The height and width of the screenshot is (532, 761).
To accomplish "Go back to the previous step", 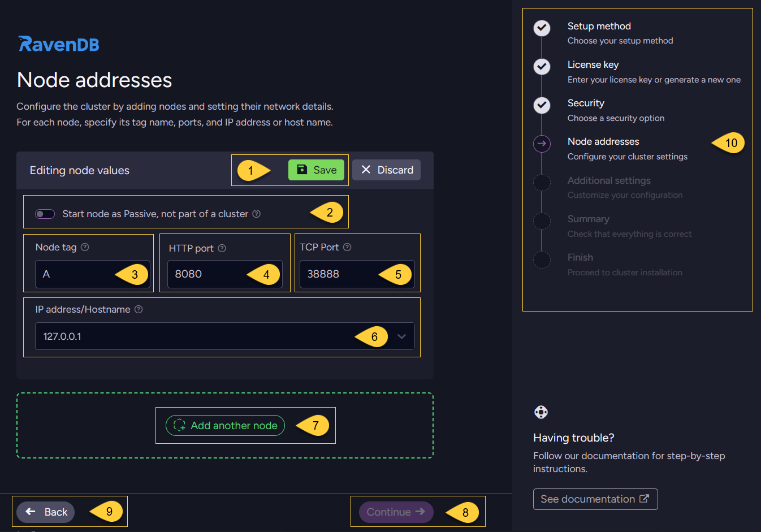I will [x=46, y=512].
